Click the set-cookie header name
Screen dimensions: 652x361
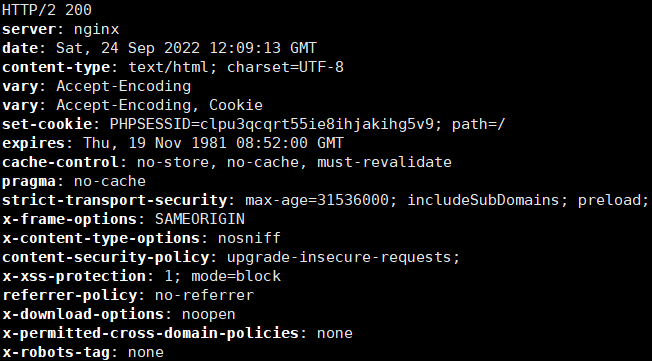(x=47, y=124)
